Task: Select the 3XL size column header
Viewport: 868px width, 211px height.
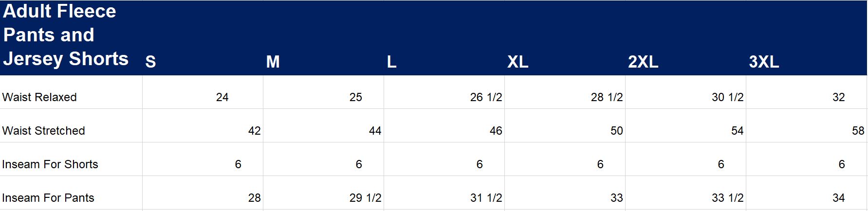Action: coord(763,62)
